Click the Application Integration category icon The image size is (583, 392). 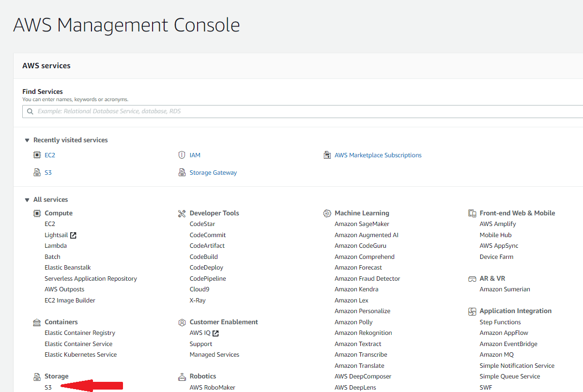pos(472,311)
